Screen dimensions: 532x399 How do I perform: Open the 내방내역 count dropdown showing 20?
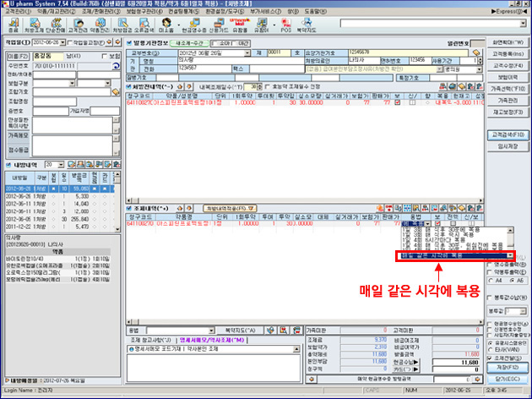[61, 165]
